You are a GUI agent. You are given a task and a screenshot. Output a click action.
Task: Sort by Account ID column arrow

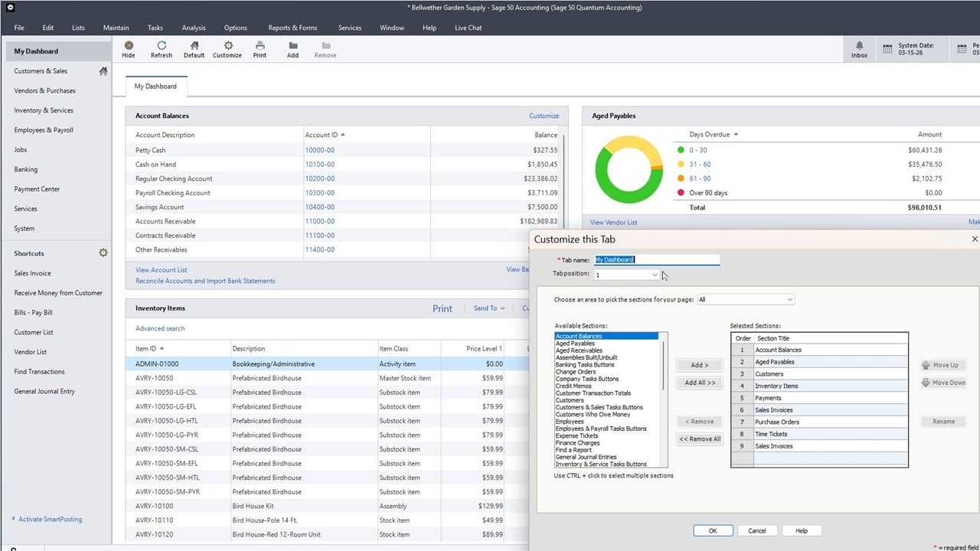tap(343, 135)
